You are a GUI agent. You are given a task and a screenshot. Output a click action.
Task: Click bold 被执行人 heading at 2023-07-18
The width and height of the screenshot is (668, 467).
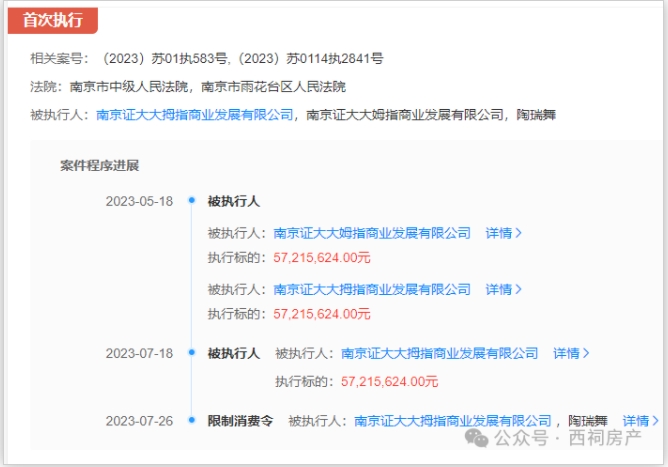click(x=233, y=353)
